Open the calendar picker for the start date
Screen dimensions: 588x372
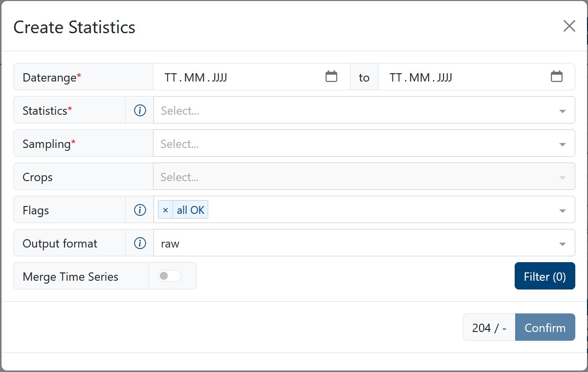pos(331,77)
